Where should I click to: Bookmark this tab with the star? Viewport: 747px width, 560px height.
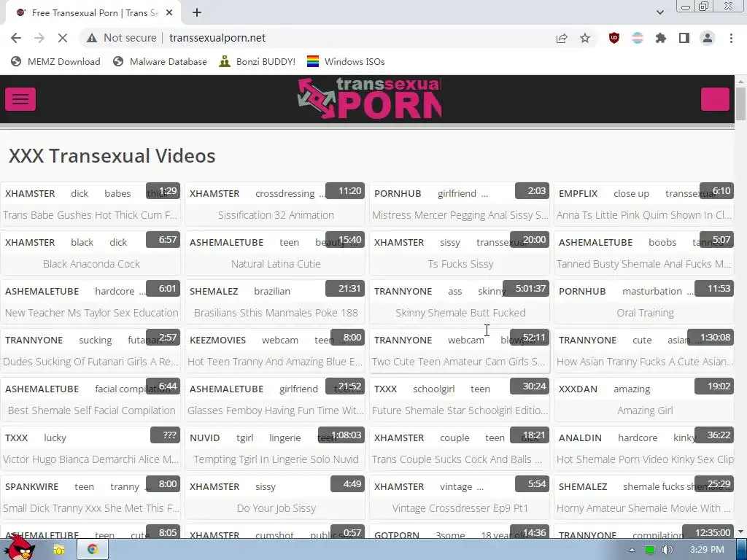[x=585, y=38]
